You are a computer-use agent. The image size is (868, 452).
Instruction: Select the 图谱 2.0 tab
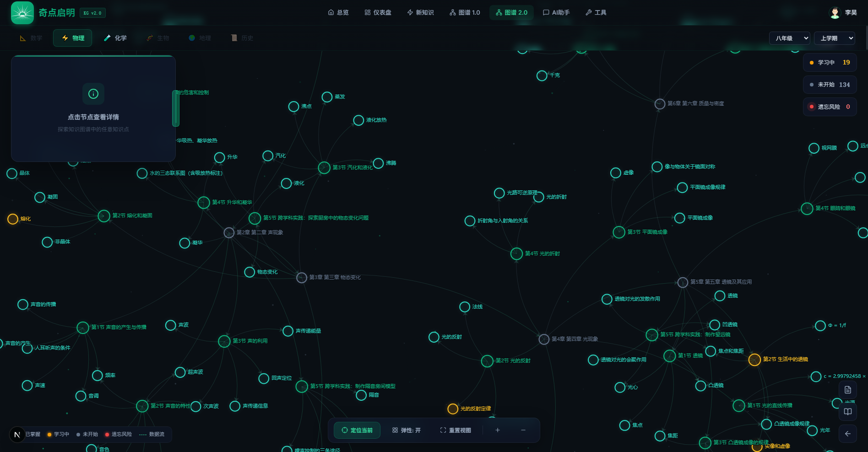pyautogui.click(x=511, y=12)
